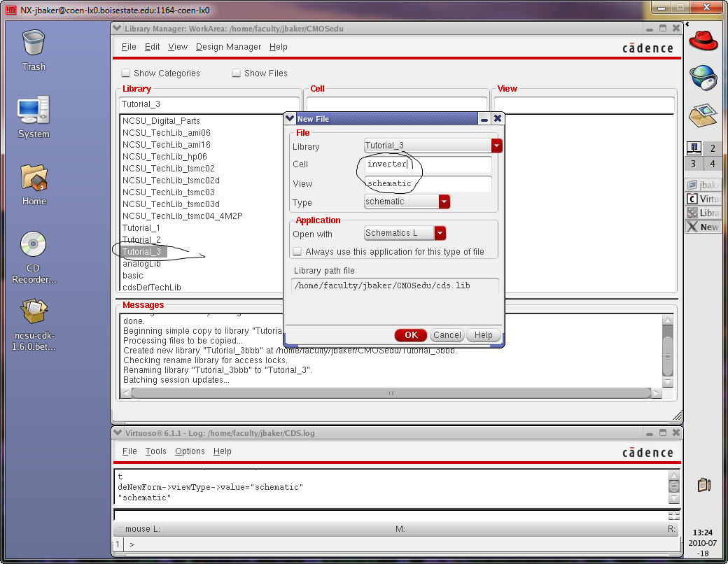728x564 pixels.
Task: Select NCSU_TechLib_hp06 library
Action: pos(164,157)
